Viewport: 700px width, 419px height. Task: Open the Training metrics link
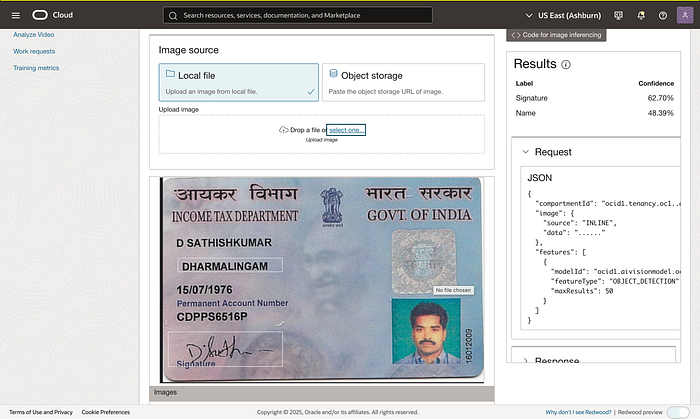[36, 68]
